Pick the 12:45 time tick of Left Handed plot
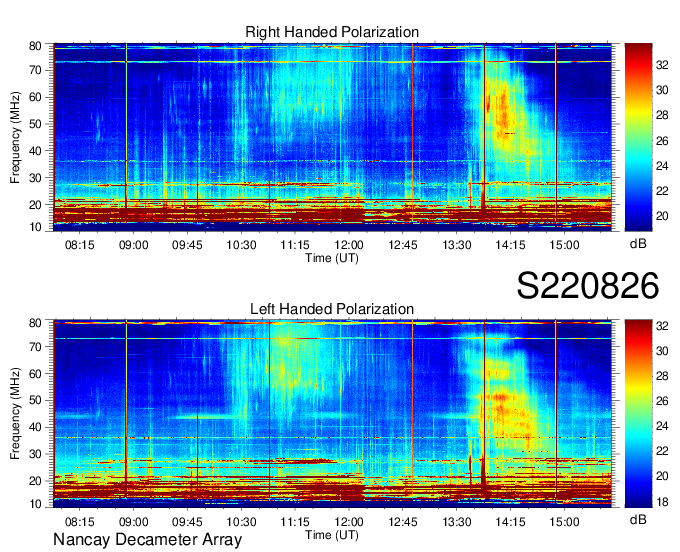This screenshot has height=552, width=680. (x=403, y=522)
